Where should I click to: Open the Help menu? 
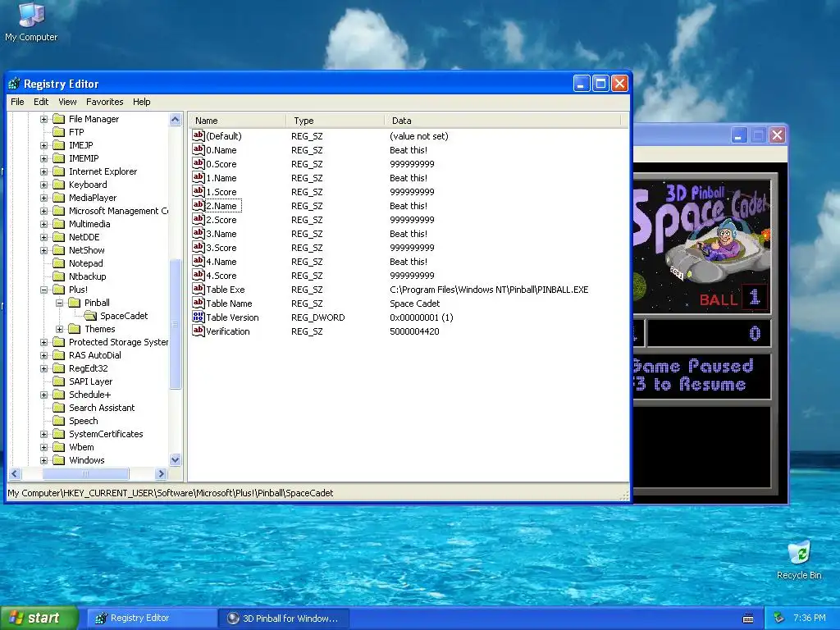[x=141, y=102]
